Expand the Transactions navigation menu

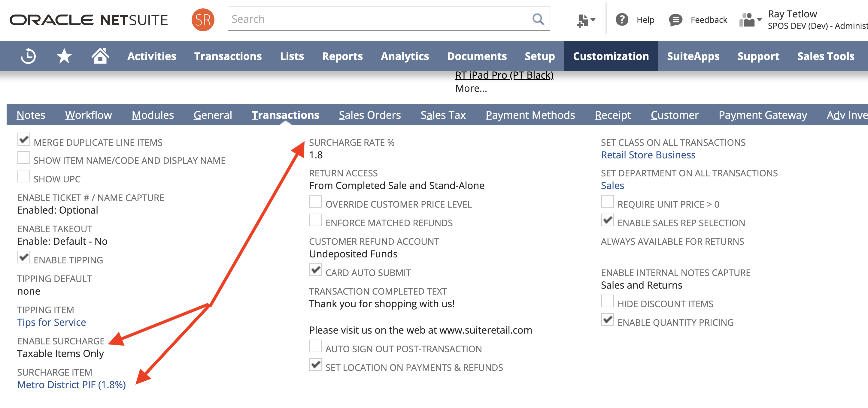[228, 56]
